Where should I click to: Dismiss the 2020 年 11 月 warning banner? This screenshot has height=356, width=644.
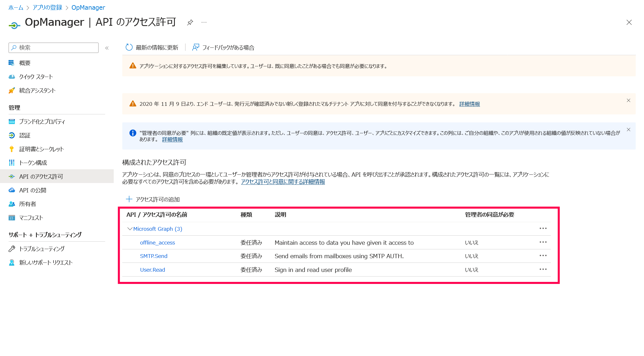coord(628,100)
